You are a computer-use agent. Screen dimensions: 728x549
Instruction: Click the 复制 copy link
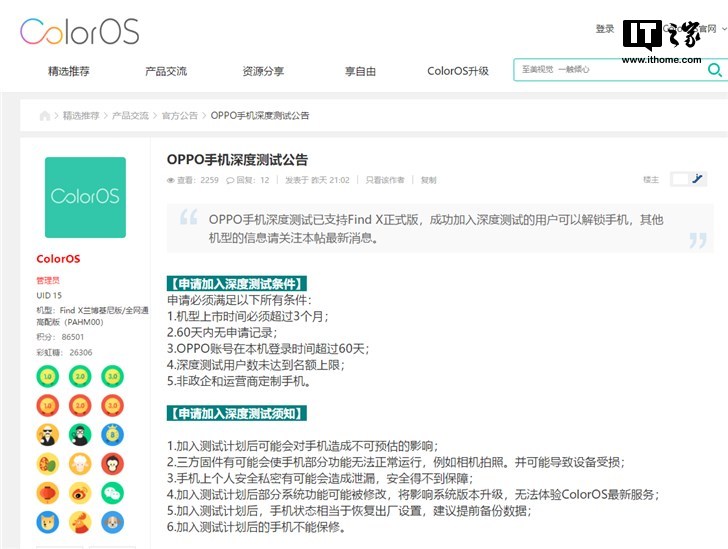coord(429,180)
